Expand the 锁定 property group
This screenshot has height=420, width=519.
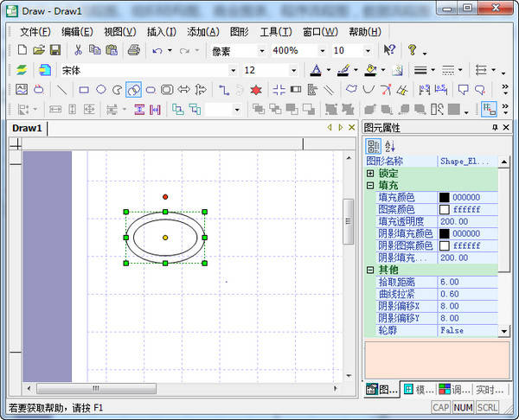click(x=370, y=174)
